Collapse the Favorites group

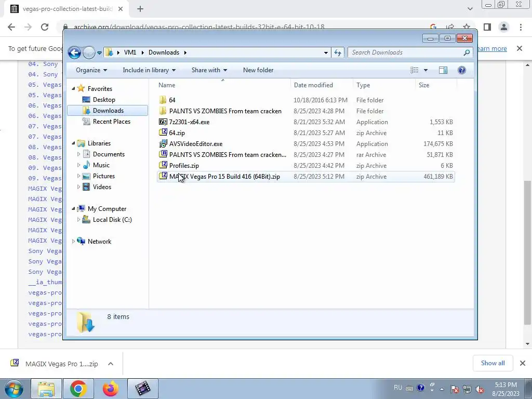coord(73,88)
